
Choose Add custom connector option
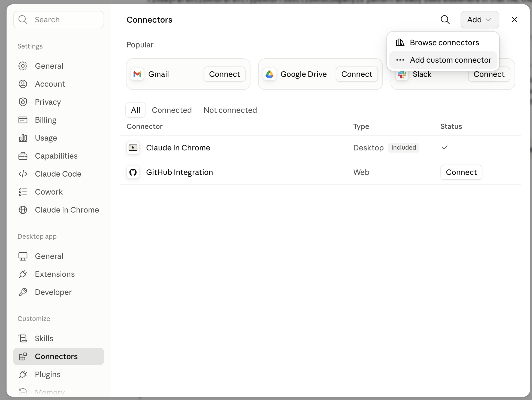coord(443,60)
